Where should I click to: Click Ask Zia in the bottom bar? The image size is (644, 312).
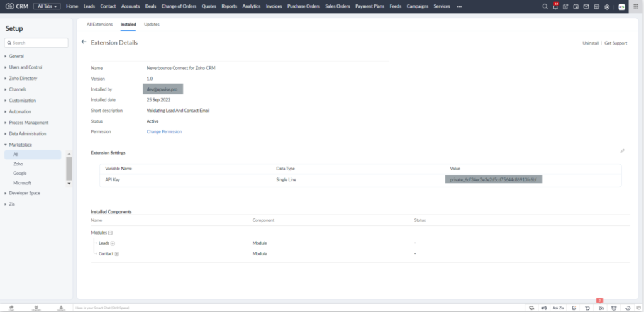tap(558, 308)
